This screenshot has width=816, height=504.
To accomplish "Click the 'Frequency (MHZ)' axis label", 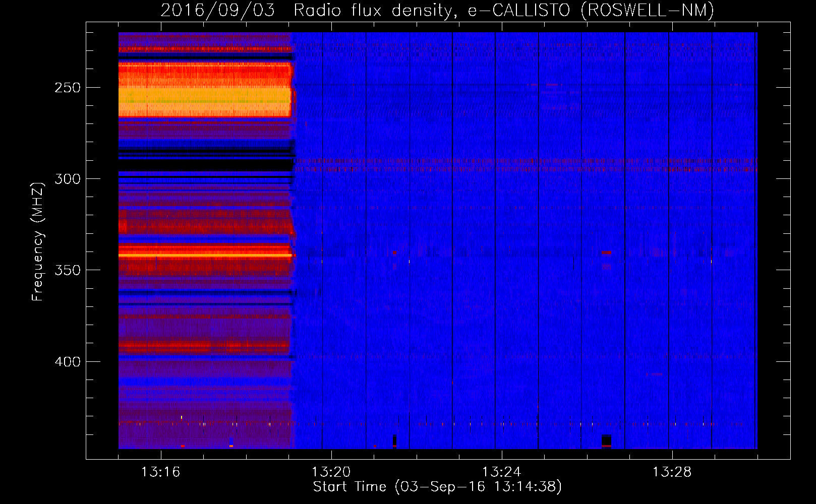I will 38,241.
